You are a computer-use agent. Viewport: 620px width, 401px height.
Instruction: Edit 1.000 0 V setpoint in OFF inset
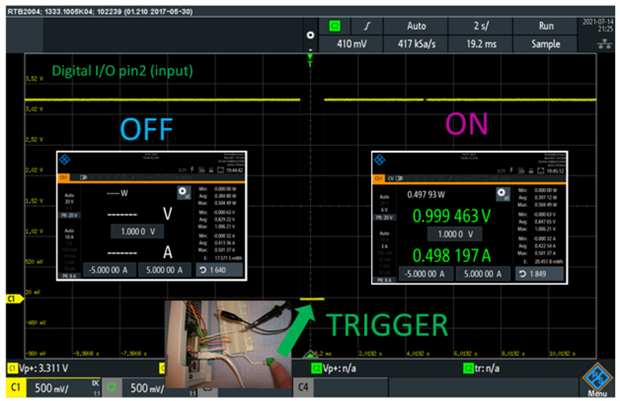coord(137,231)
